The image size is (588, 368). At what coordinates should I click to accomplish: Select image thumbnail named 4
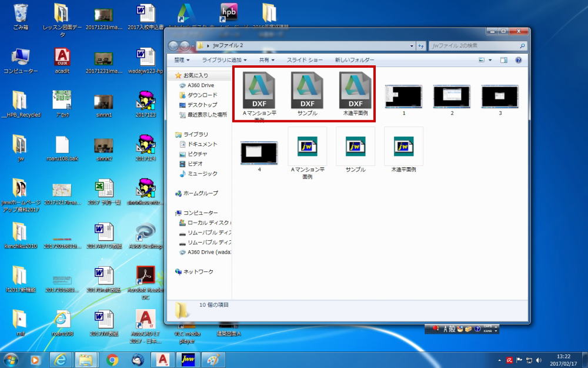pyautogui.click(x=259, y=156)
